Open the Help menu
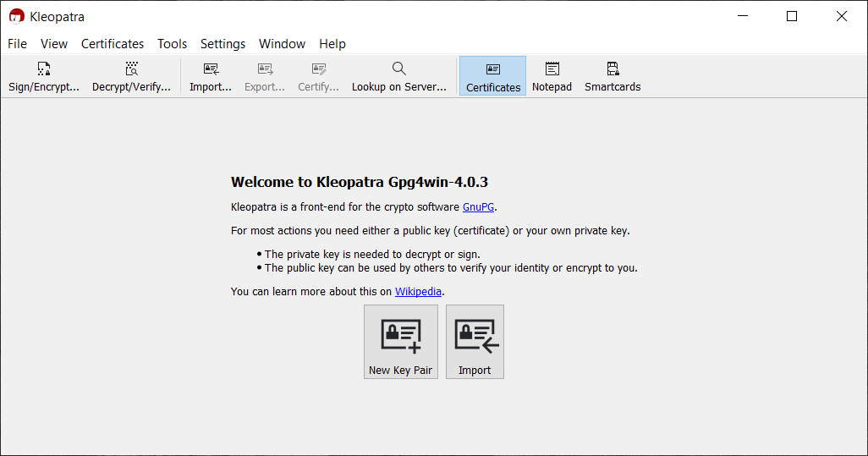The image size is (868, 456). 332,44
